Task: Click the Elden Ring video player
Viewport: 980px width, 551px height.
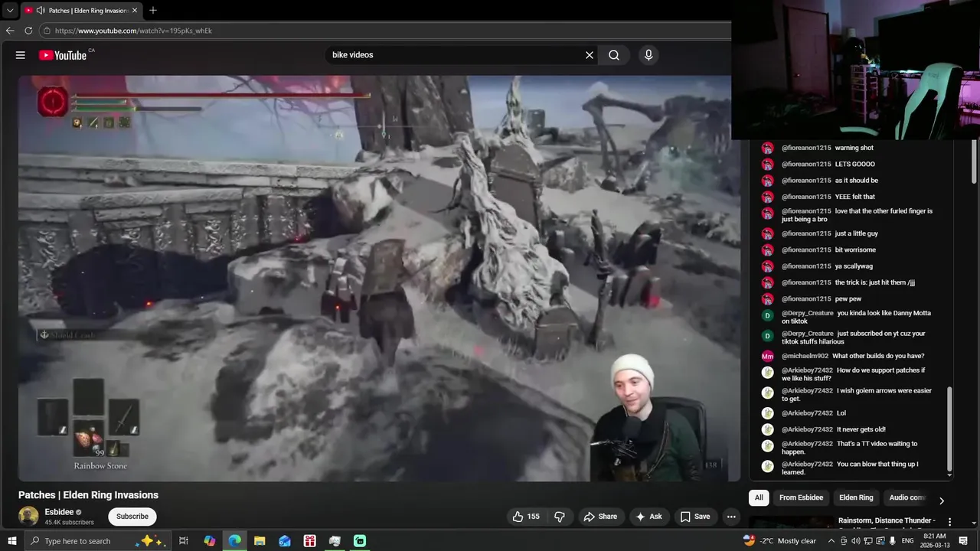Action: [x=380, y=279]
